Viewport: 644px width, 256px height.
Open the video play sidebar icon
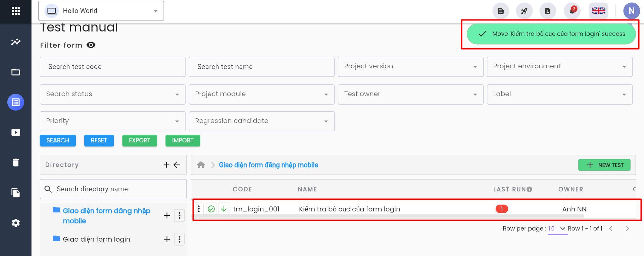click(15, 132)
